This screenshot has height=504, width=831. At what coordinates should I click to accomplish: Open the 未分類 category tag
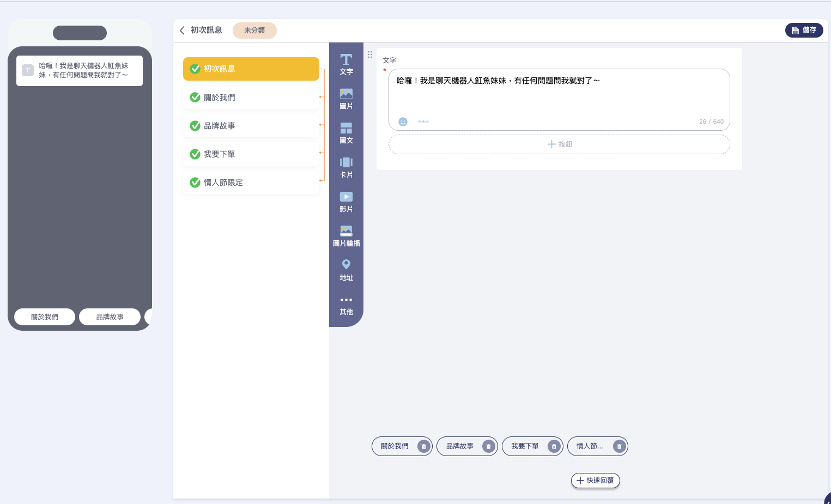254,31
